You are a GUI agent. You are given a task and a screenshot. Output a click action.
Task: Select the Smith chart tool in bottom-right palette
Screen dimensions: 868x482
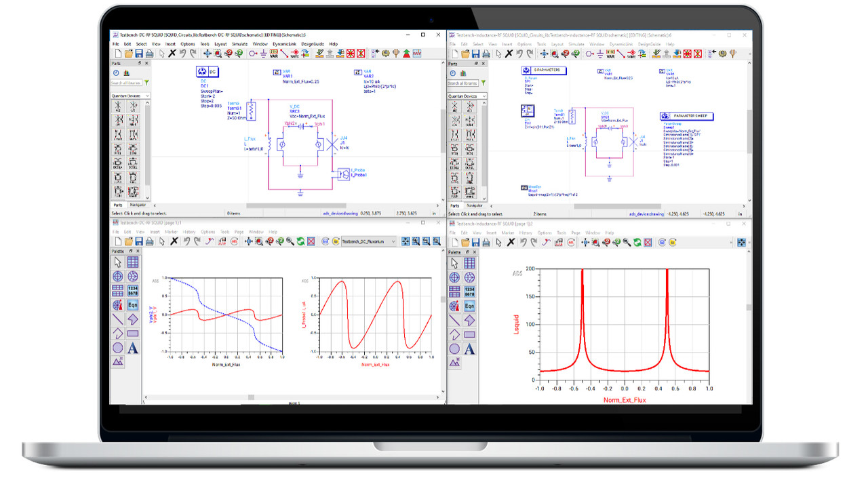(469, 277)
